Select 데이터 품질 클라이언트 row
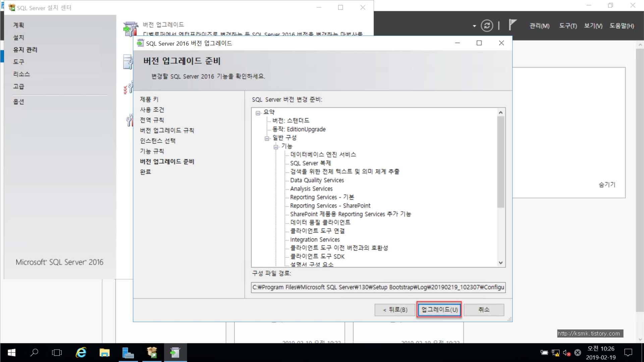The image size is (644, 362). [320, 222]
